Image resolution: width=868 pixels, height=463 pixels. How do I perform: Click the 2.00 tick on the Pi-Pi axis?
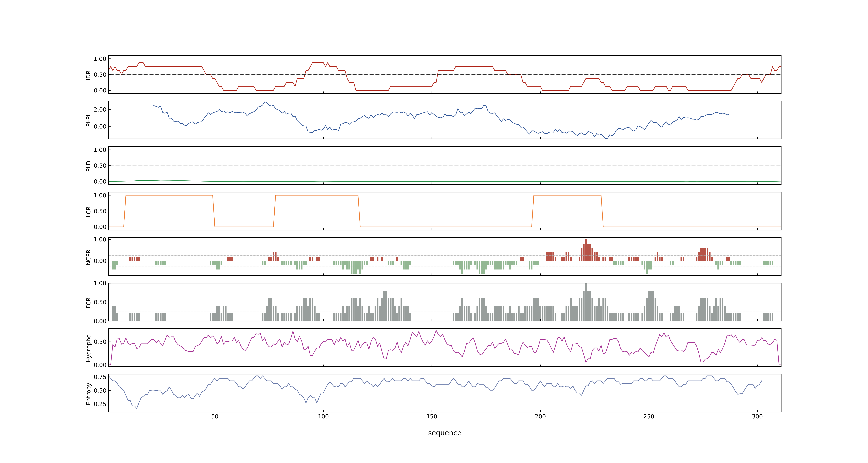[x=100, y=109]
